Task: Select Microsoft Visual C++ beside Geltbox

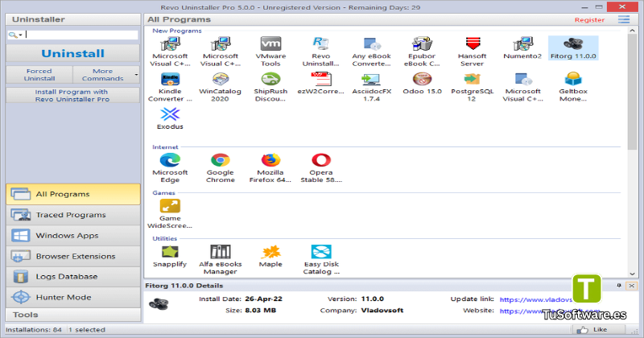Action: coord(522,87)
